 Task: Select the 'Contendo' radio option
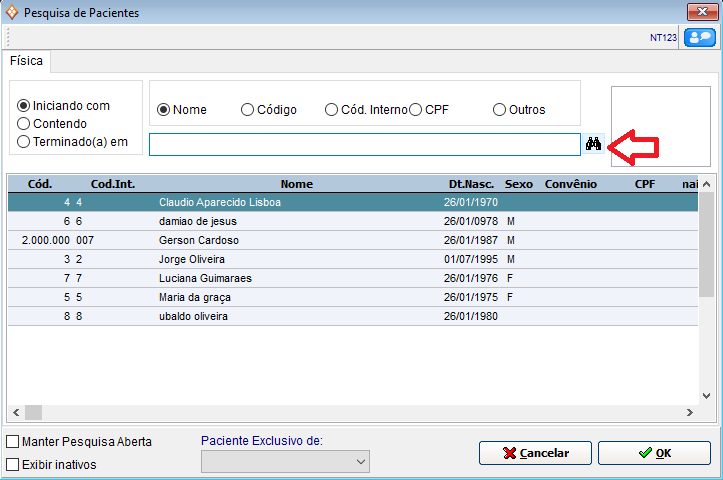click(x=24, y=124)
